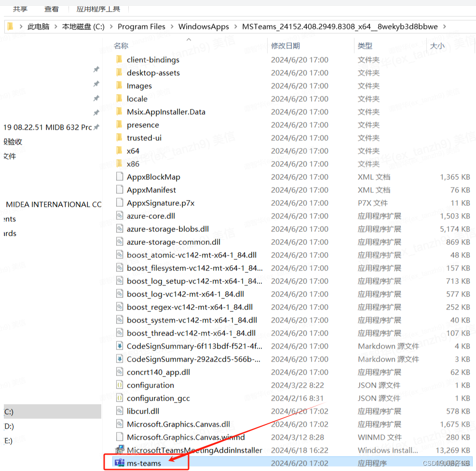
Task: Expand chevron after 此电脑 in address bar
Action: click(x=56, y=27)
